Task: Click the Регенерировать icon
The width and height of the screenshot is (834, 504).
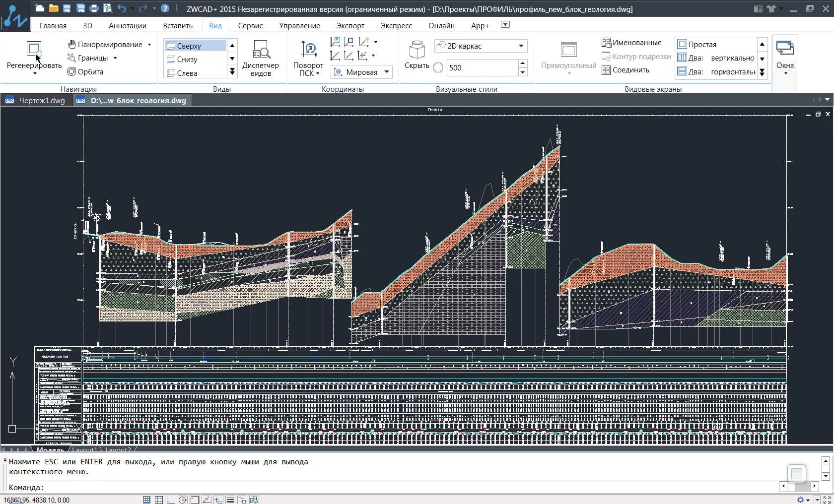Action: [34, 49]
